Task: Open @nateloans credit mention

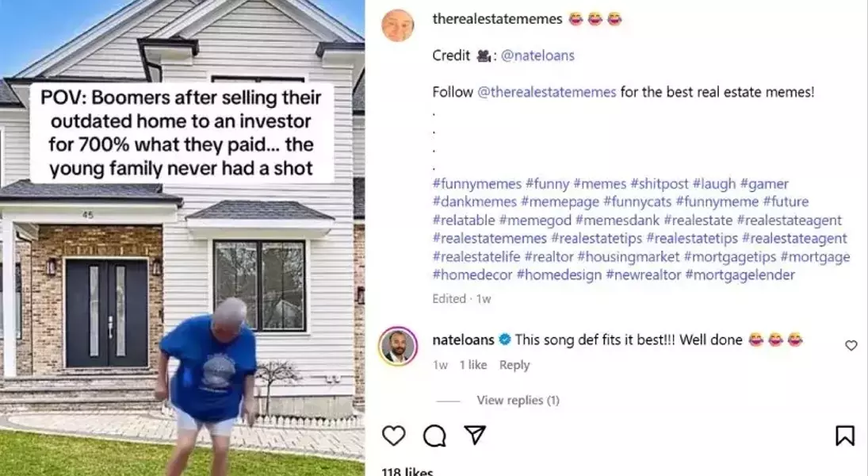Action: 537,56
